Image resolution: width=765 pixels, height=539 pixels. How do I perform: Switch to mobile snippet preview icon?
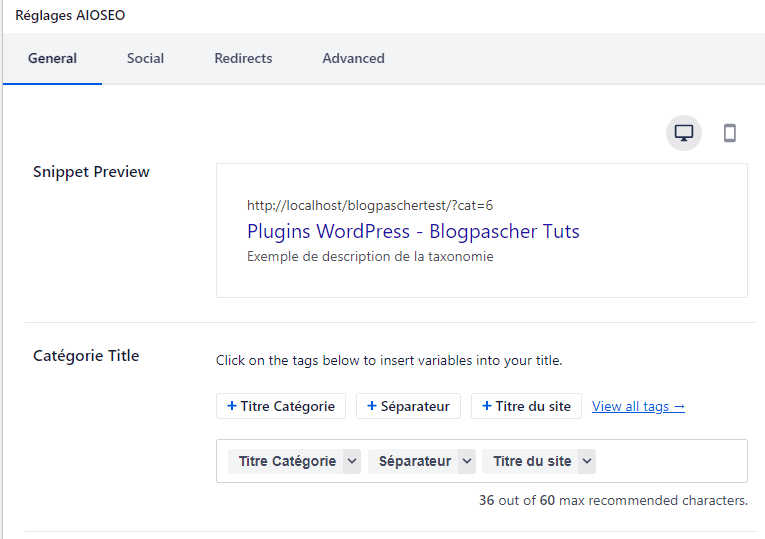pos(729,133)
